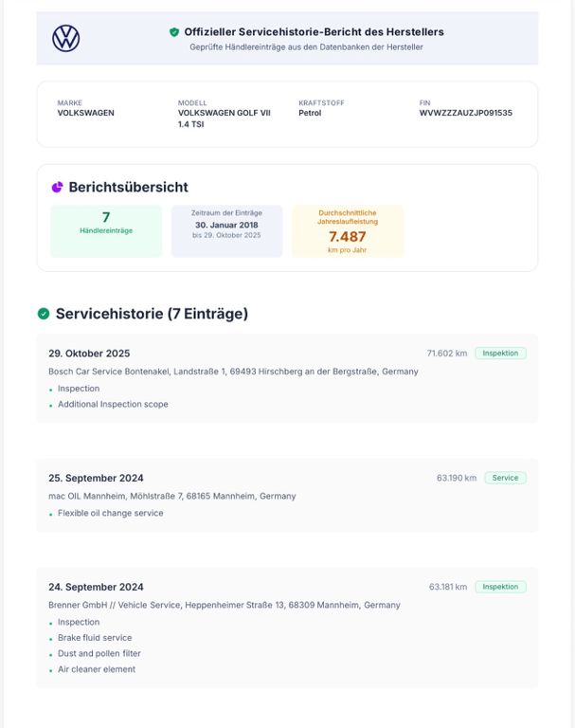This screenshot has height=728, width=575.
Task: Click the Geprüfte Händlereinträge subtitle text
Action: [306, 47]
